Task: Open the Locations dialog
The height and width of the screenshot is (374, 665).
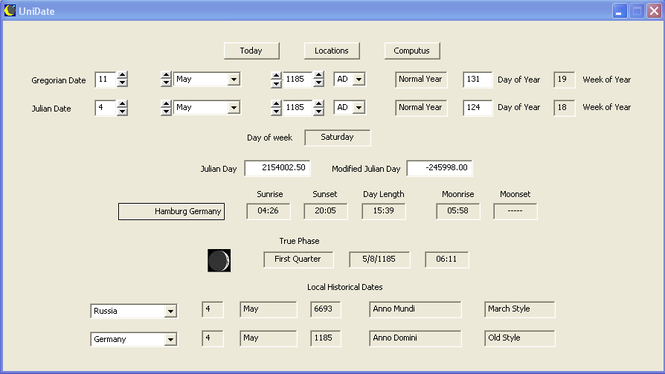Action: (x=332, y=51)
